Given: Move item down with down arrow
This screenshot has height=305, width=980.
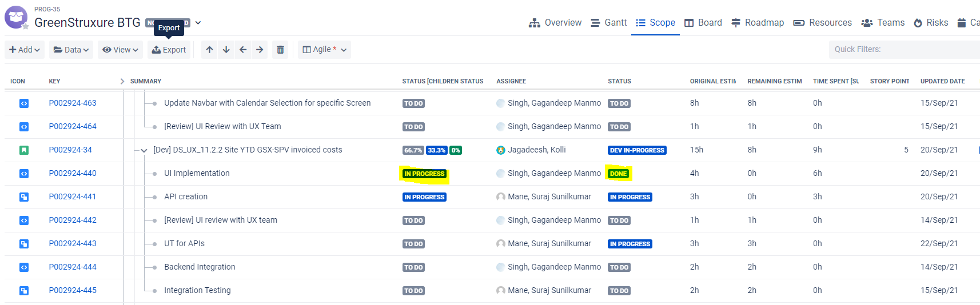Looking at the screenshot, I should point(226,50).
